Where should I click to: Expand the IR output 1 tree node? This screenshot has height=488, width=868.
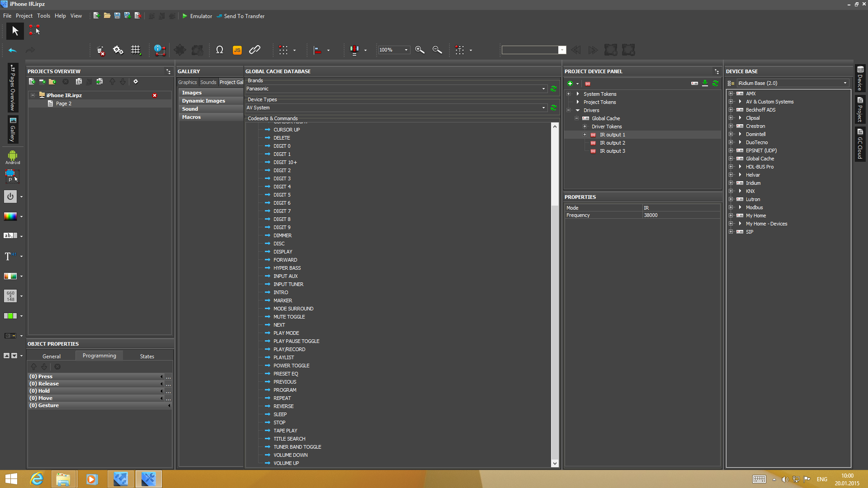pos(585,135)
